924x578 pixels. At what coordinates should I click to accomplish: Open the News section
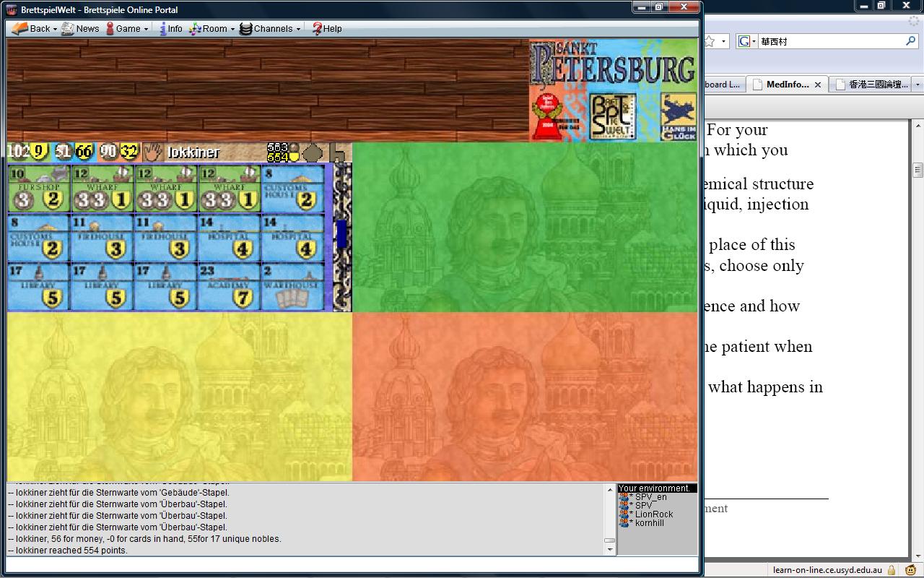(x=80, y=29)
